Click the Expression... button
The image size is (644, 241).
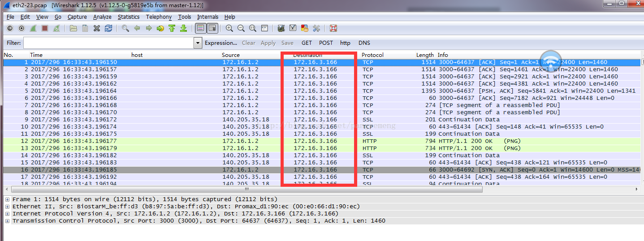point(221,43)
